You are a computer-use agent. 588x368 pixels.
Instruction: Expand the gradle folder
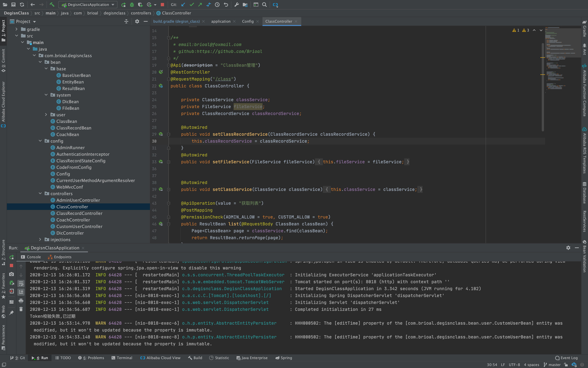click(x=16, y=29)
